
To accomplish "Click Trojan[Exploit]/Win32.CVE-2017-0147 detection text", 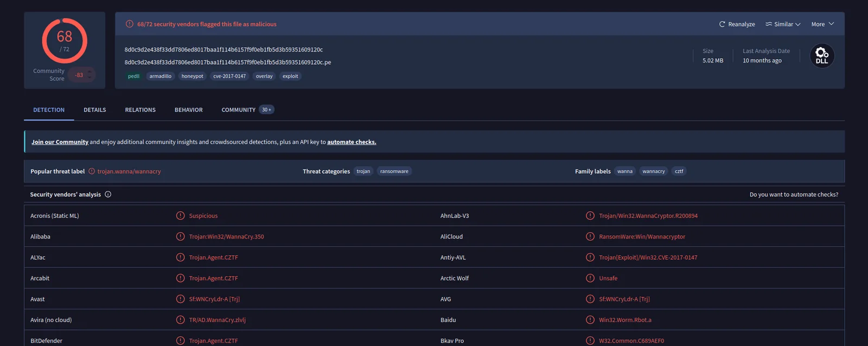I will coord(648,257).
